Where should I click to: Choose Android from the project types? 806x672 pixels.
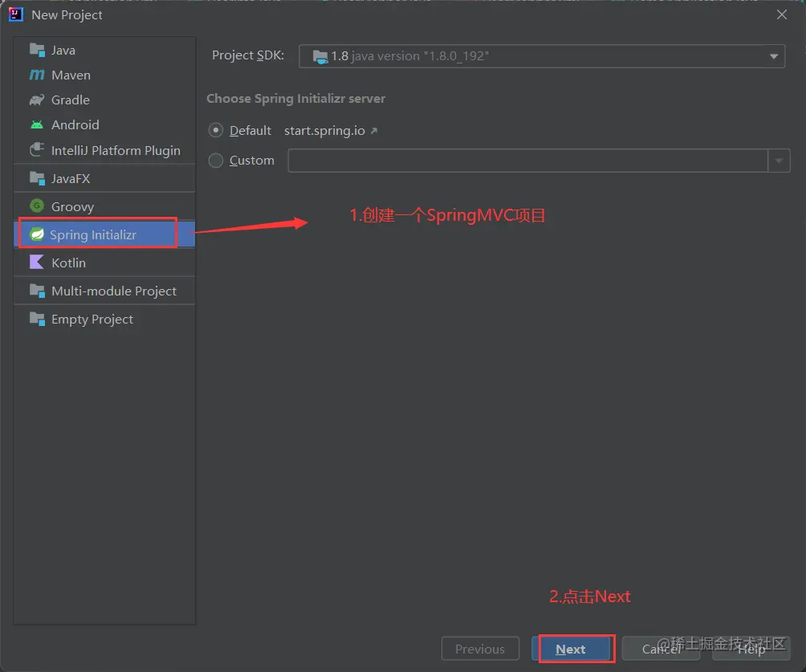tap(104, 124)
